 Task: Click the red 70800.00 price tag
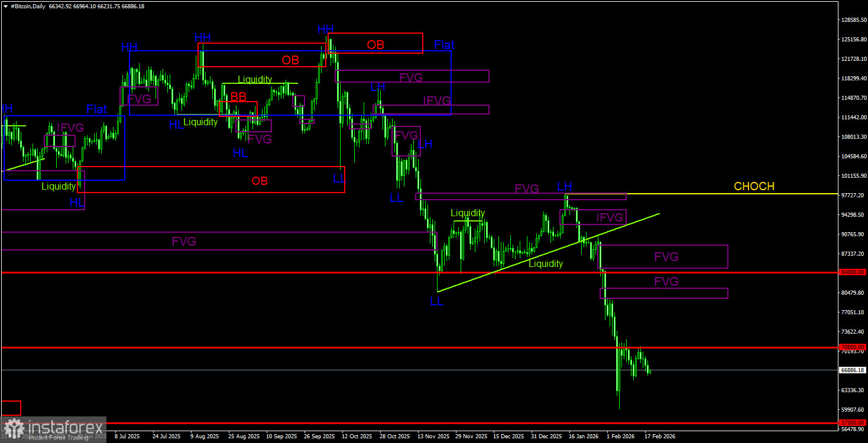[x=853, y=347]
